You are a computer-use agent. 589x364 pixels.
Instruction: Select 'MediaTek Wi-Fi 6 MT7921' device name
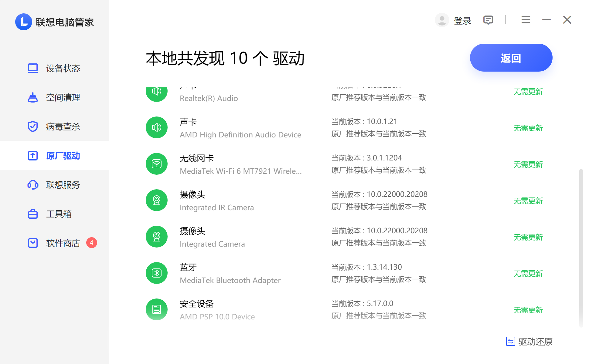click(x=241, y=171)
